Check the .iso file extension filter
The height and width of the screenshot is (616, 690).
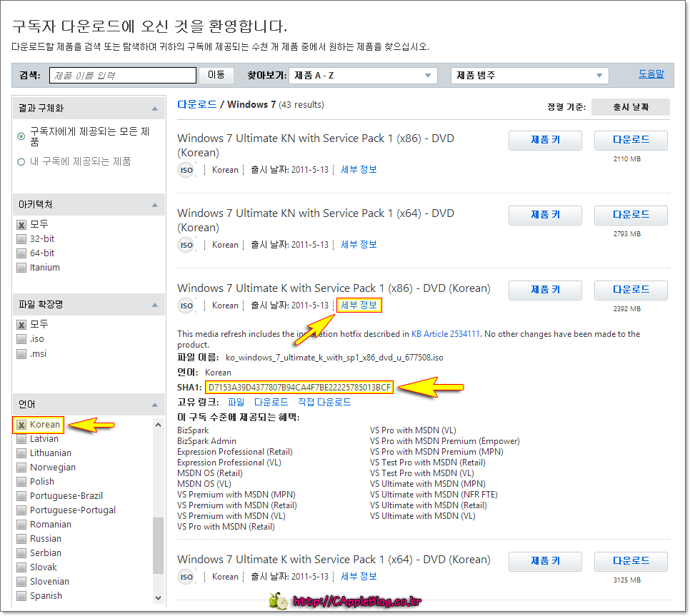[21, 339]
